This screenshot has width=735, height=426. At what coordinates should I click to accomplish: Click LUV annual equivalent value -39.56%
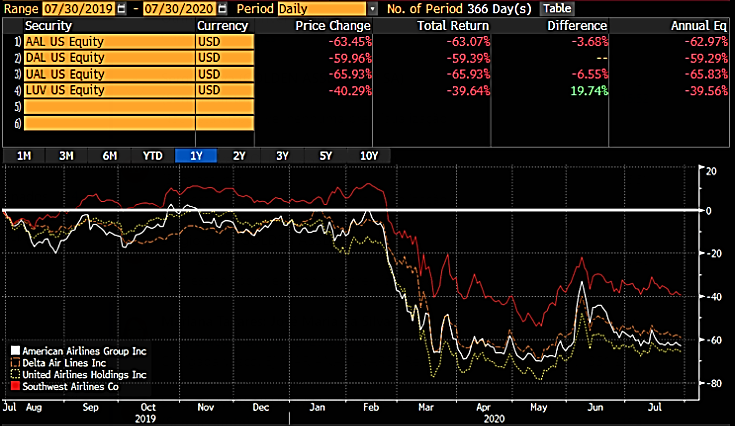(706, 90)
